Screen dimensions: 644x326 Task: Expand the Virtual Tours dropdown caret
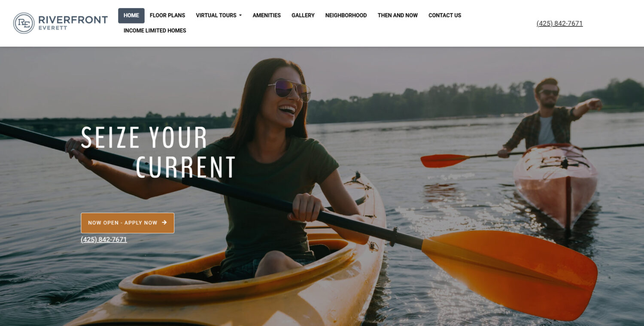240,15
